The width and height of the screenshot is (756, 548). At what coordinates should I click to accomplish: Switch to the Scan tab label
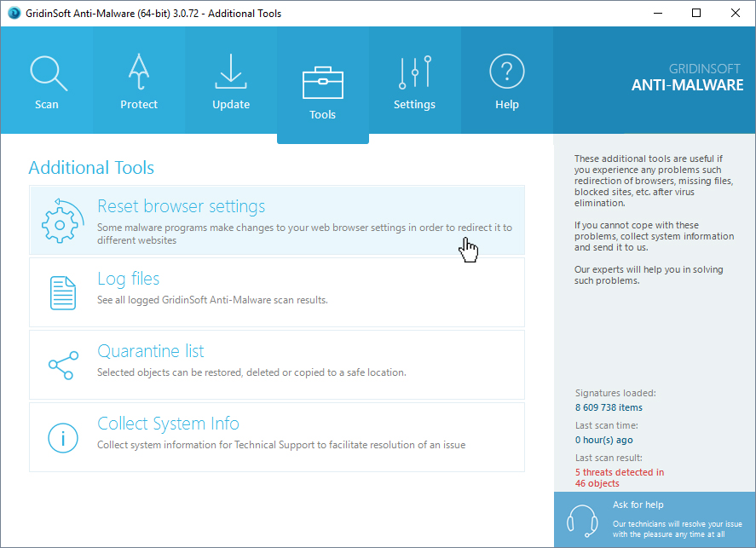pyautogui.click(x=47, y=105)
